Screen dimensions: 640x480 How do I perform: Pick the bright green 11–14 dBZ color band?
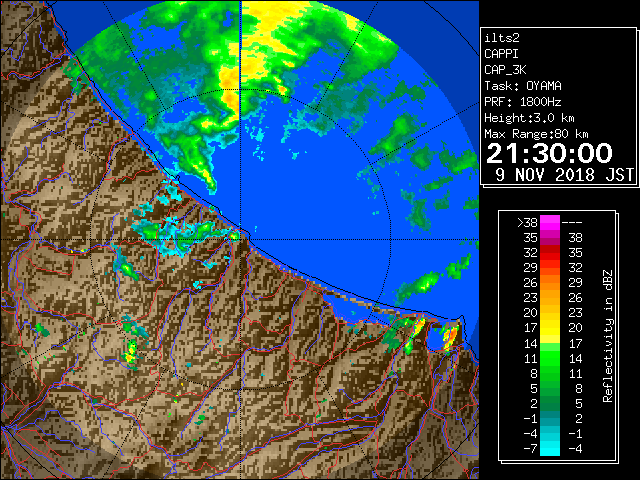coord(550,358)
